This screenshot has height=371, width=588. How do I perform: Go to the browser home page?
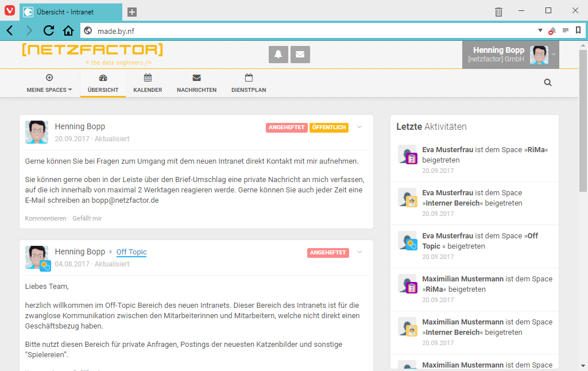point(68,30)
